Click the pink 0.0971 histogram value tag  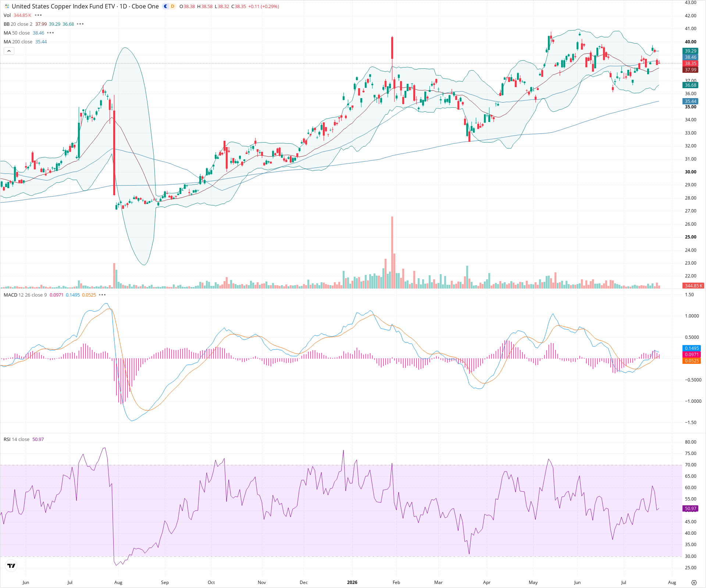point(692,354)
